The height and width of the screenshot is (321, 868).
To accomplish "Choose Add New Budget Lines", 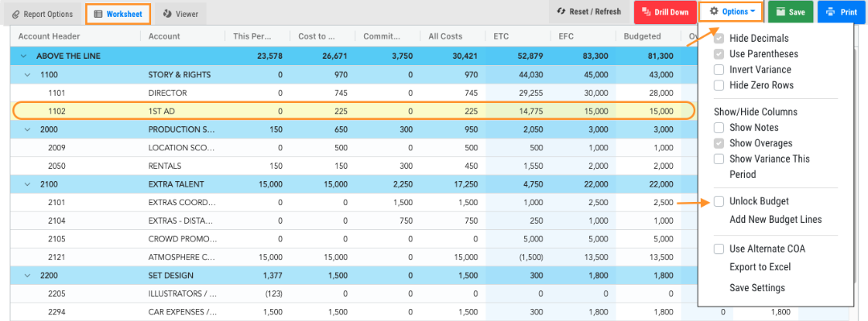I will 776,220.
